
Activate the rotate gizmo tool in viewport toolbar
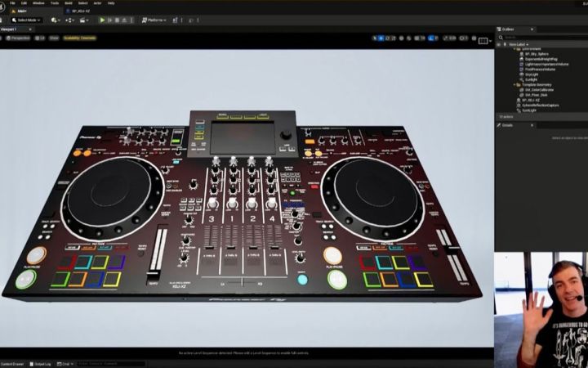387,38
